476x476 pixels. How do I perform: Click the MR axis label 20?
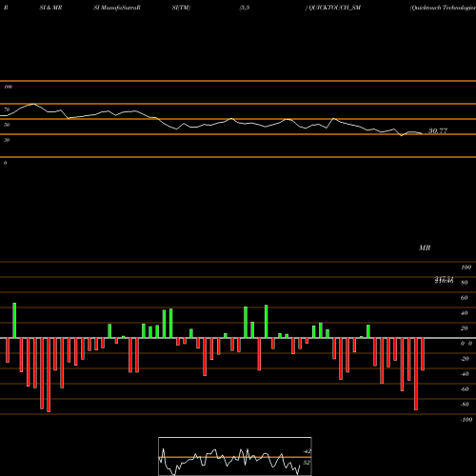[464, 328]
